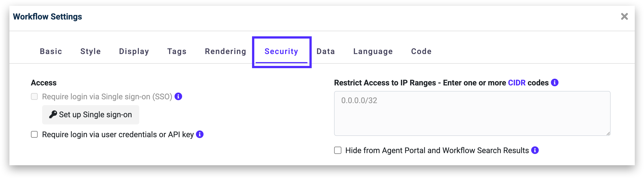Click the IP ranges CIDR text area
Viewport: 644px width, 178px height.
tap(472, 113)
